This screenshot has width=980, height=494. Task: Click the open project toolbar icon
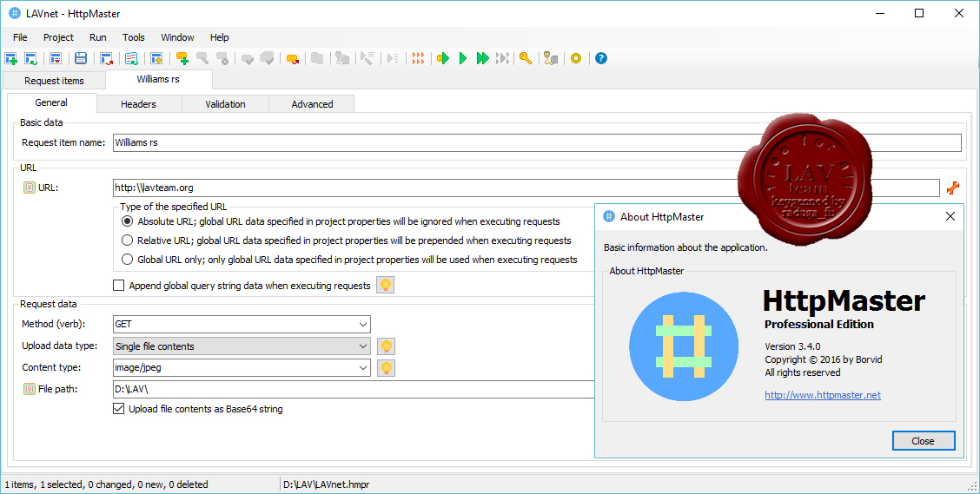tap(30, 59)
